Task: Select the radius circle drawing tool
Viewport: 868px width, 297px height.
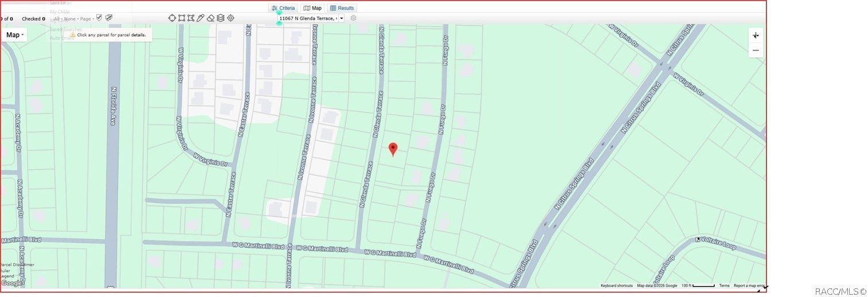Action: pos(172,18)
